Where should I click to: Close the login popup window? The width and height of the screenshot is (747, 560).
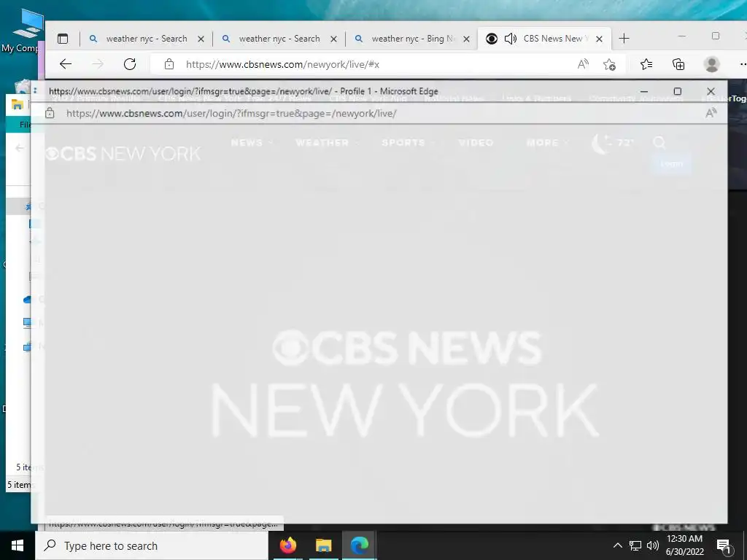tap(711, 91)
